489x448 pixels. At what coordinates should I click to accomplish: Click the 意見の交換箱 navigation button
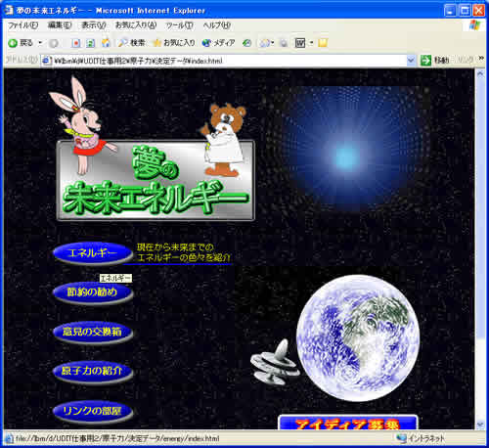coord(93,333)
